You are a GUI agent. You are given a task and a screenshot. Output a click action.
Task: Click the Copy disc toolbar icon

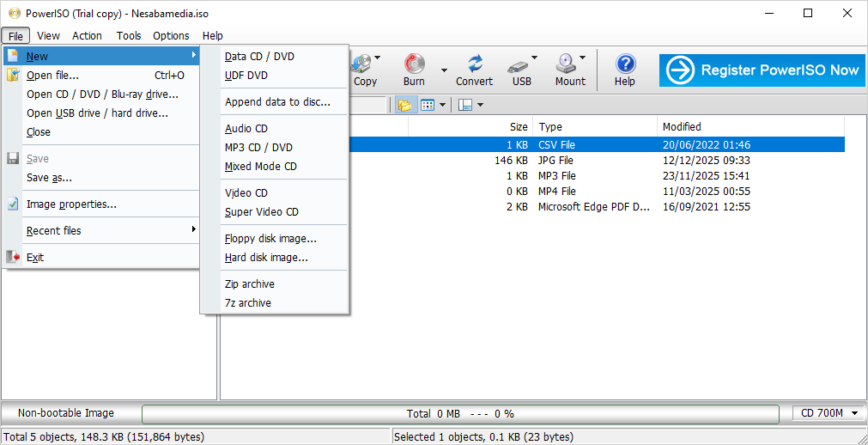[364, 64]
